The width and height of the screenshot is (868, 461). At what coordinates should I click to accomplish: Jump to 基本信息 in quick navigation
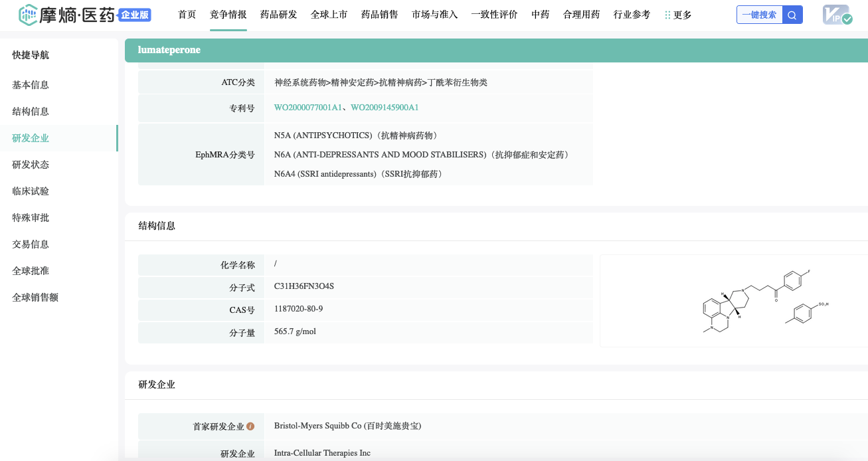[x=31, y=85]
